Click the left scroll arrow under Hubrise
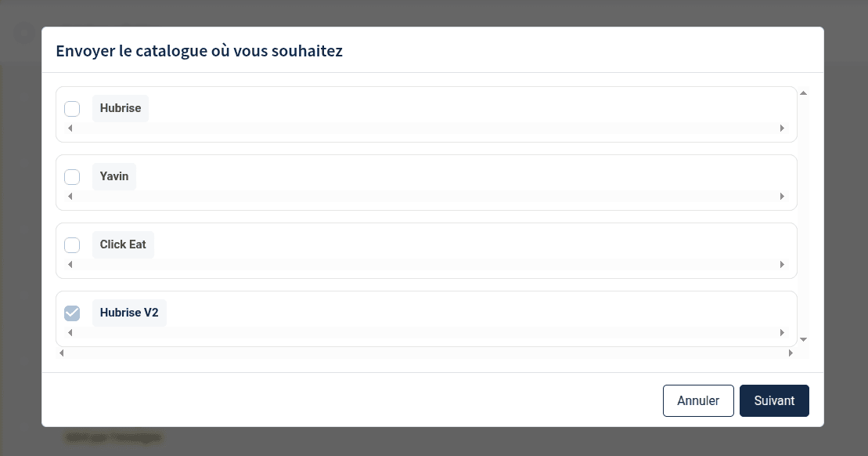The height and width of the screenshot is (456, 868). coord(70,128)
